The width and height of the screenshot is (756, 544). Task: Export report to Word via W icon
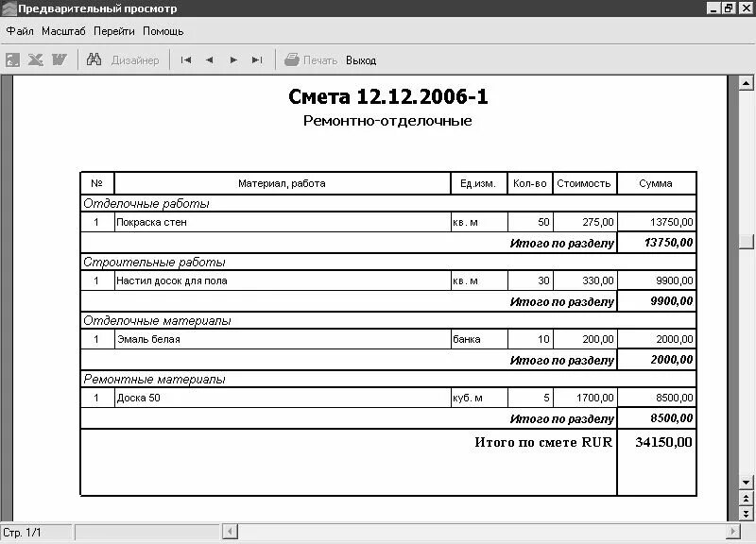coord(60,59)
